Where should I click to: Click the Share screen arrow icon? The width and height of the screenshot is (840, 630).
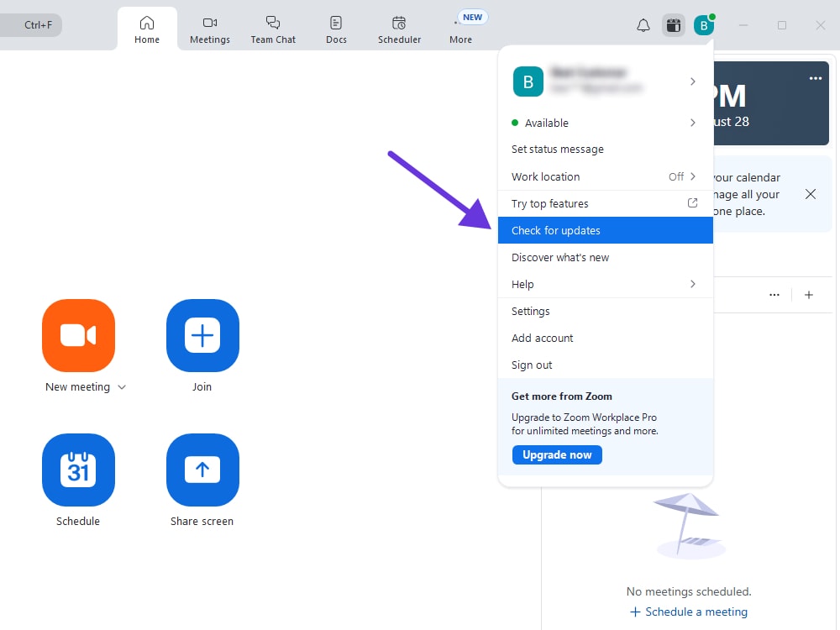click(202, 470)
